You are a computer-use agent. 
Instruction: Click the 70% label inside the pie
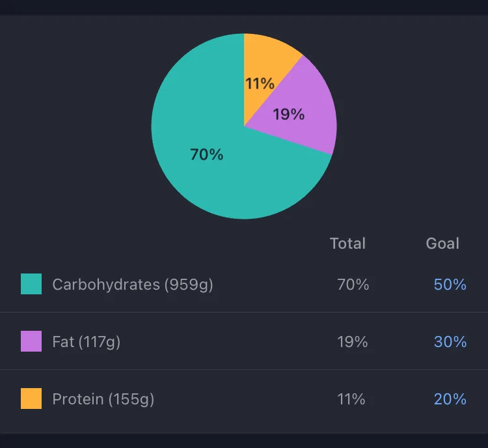pyautogui.click(x=207, y=154)
